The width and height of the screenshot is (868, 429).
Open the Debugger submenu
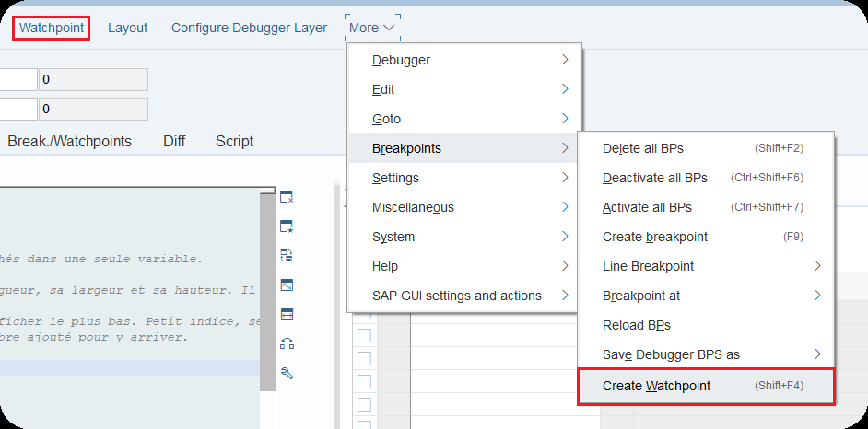tap(463, 60)
